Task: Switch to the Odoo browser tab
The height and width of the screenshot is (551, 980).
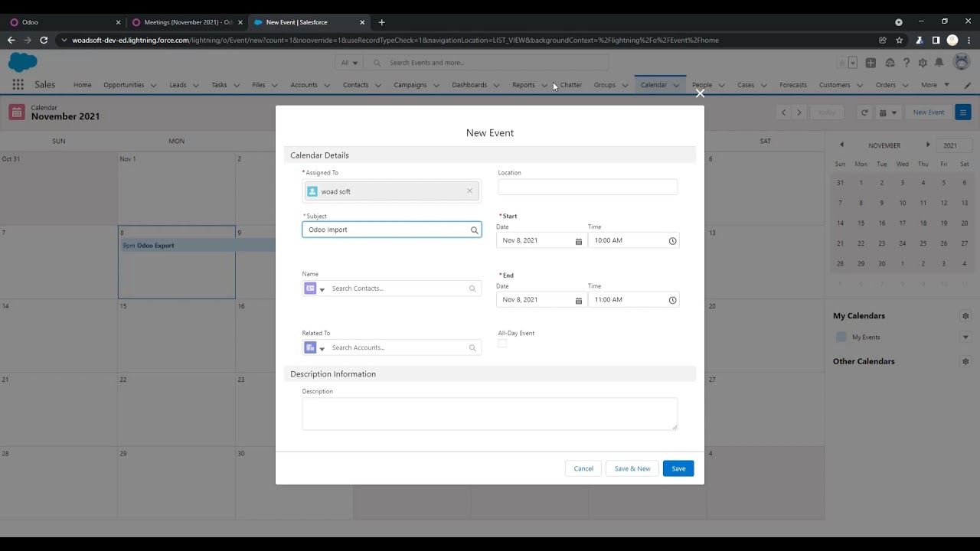Action: (64, 22)
